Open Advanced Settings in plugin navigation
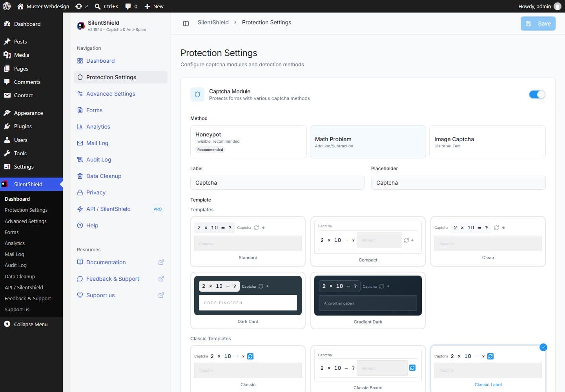The height and width of the screenshot is (392, 565). coord(120,94)
